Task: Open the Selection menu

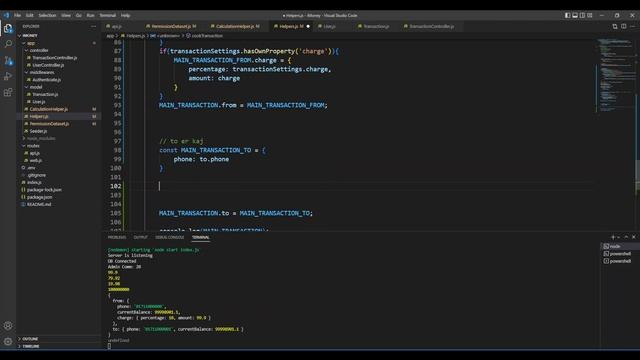Action: [47, 15]
